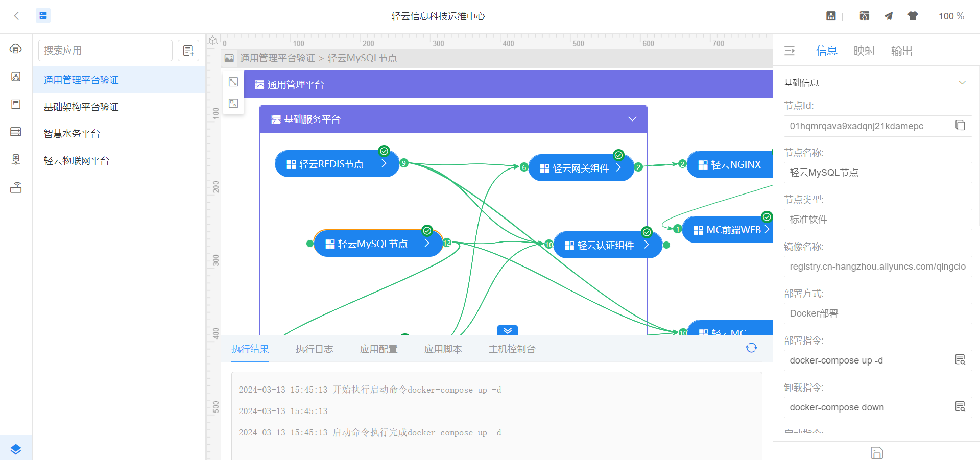The height and width of the screenshot is (460, 980).
Task: Open the topology icon in left sidebar
Action: (16, 77)
